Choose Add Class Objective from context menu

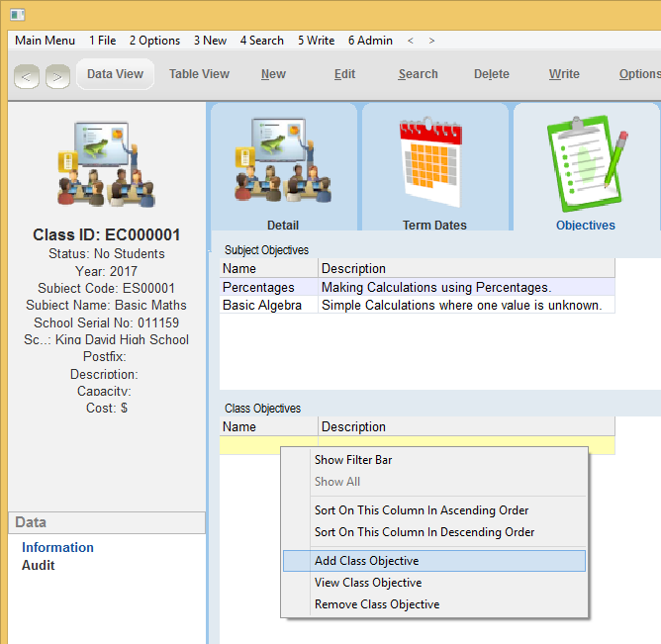366,561
